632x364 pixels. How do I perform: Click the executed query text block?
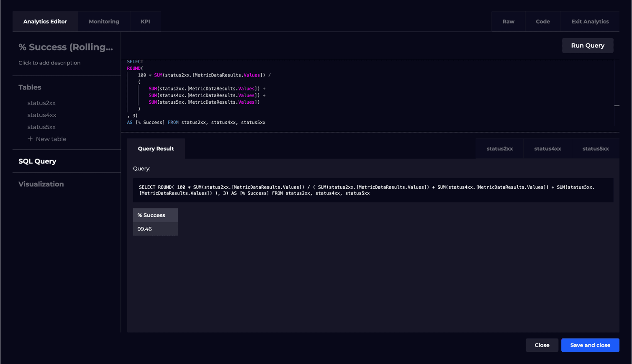(x=373, y=190)
